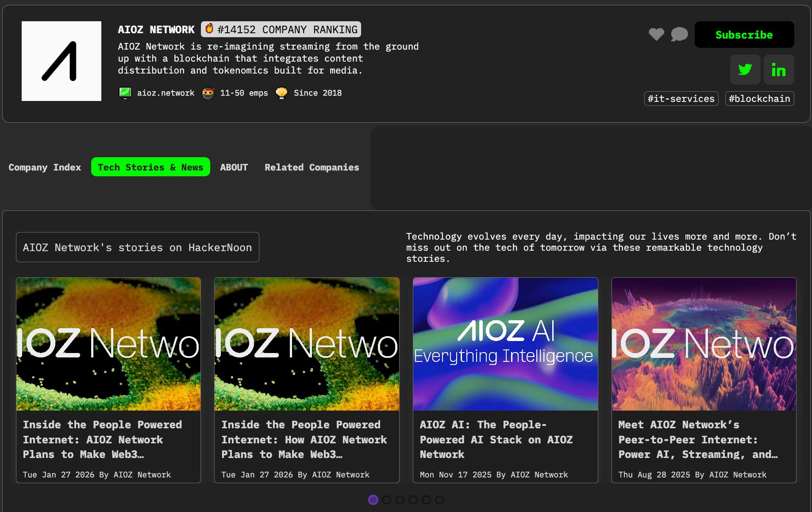812x512 pixels.
Task: Click the lightbulb emoji next to Since 2018
Action: click(x=282, y=93)
